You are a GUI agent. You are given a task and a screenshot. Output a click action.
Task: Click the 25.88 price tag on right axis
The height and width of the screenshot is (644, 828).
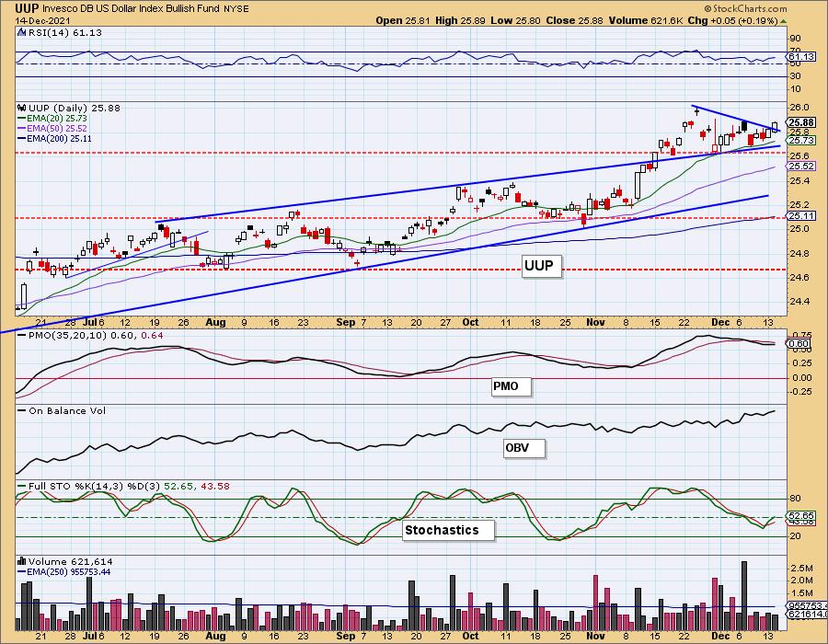pos(801,122)
